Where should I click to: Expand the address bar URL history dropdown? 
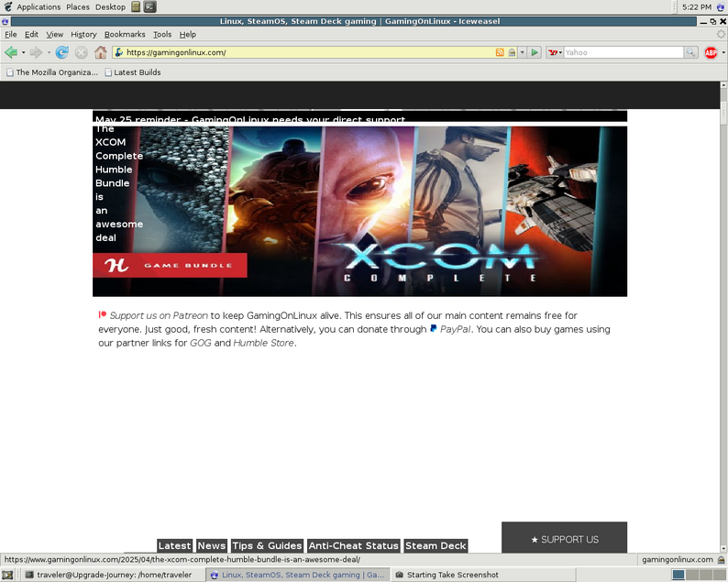pyautogui.click(x=523, y=52)
